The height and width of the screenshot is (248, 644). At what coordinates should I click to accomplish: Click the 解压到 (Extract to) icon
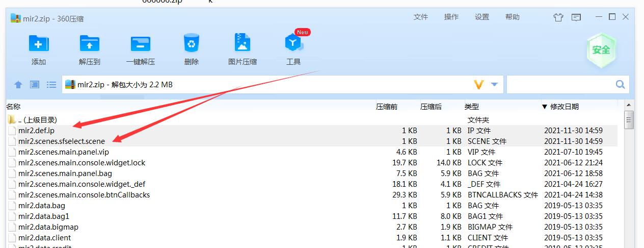pyautogui.click(x=90, y=44)
